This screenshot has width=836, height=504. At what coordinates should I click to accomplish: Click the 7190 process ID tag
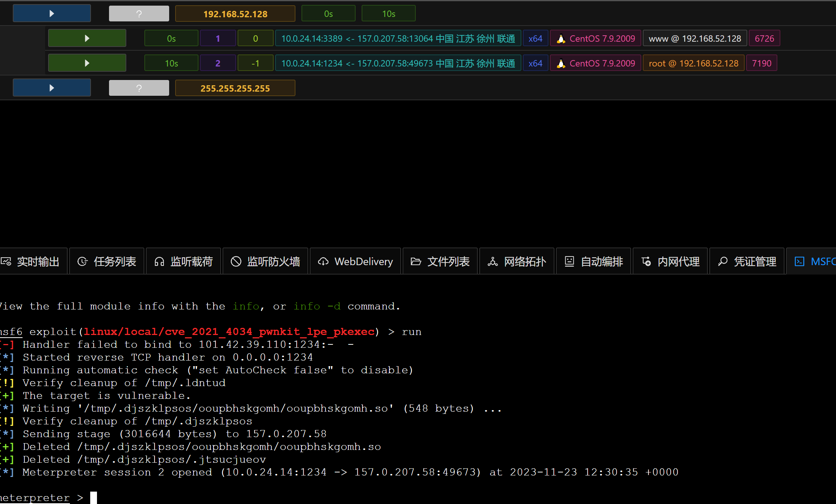point(762,63)
